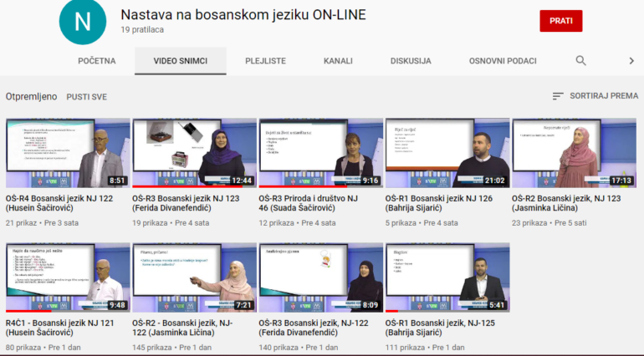Click the 21:02 video thumbnail
644x356 pixels.
click(447, 153)
